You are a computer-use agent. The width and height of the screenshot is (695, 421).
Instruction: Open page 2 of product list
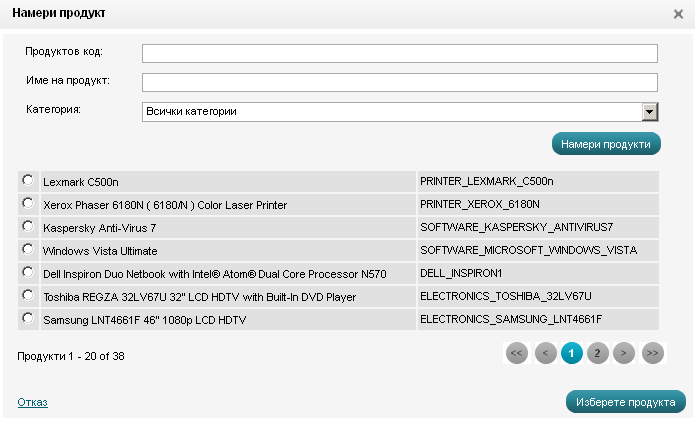(x=597, y=352)
